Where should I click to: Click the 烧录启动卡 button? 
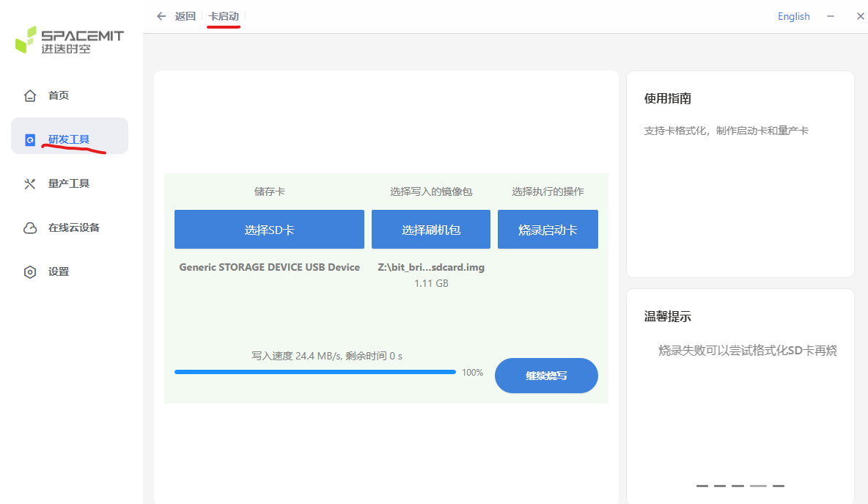548,230
